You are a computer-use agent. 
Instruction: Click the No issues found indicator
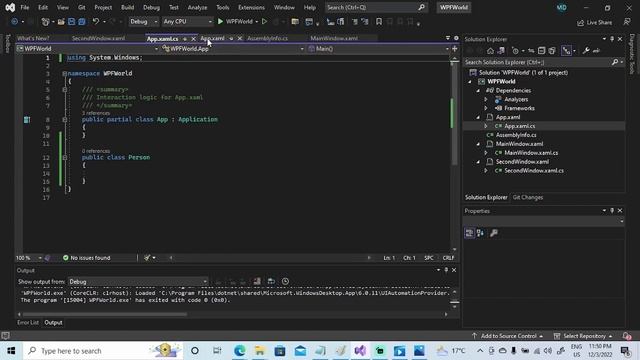coord(87,258)
